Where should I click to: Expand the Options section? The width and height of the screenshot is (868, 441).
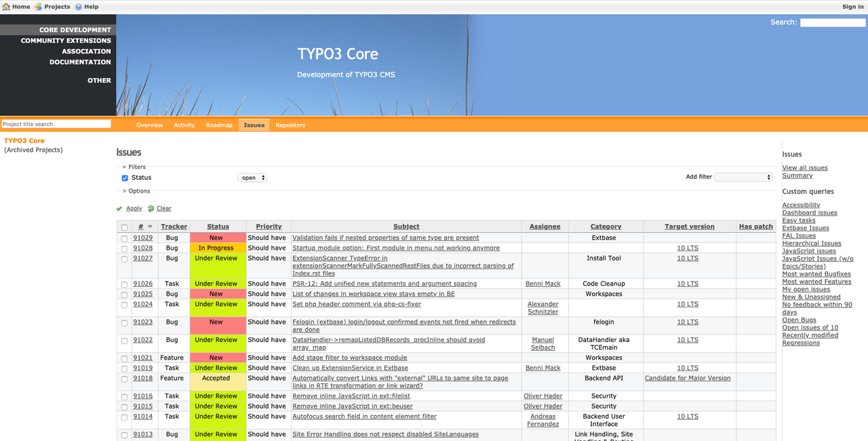(125, 191)
